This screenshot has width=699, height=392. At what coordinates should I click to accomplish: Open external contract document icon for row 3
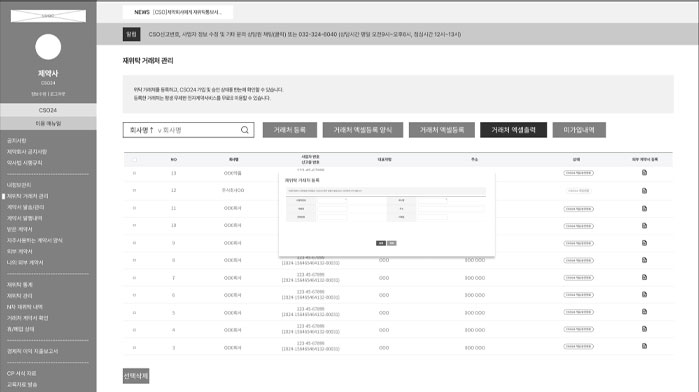point(644,346)
